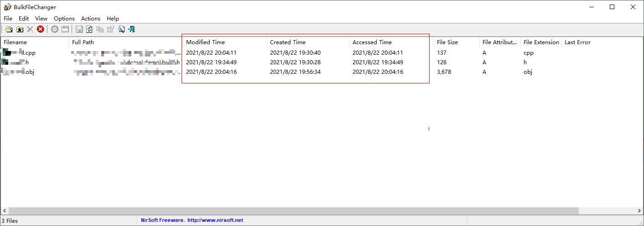Click the Save floppy disk toolbar icon
The width and height of the screenshot is (644, 226).
(x=79, y=30)
